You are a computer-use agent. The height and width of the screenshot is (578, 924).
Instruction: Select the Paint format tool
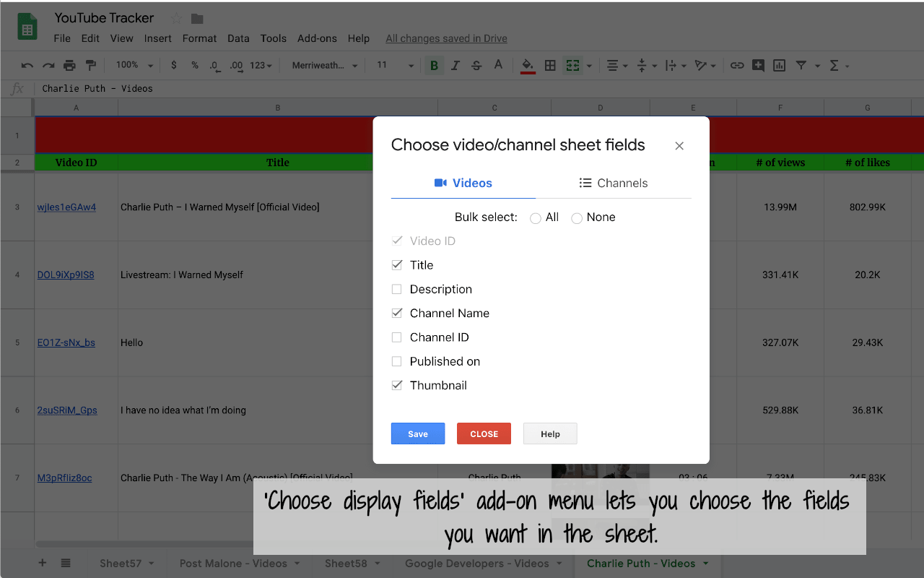pyautogui.click(x=91, y=66)
